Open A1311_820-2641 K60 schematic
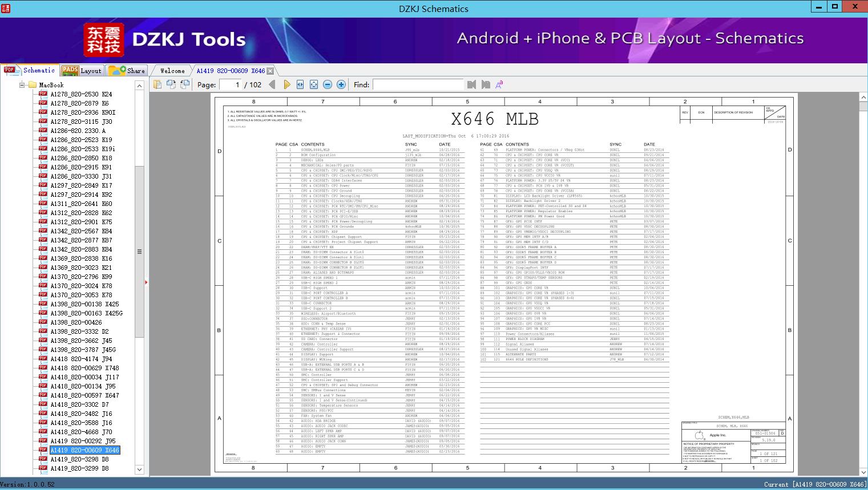Screen dimensions: 868x490 coord(81,204)
